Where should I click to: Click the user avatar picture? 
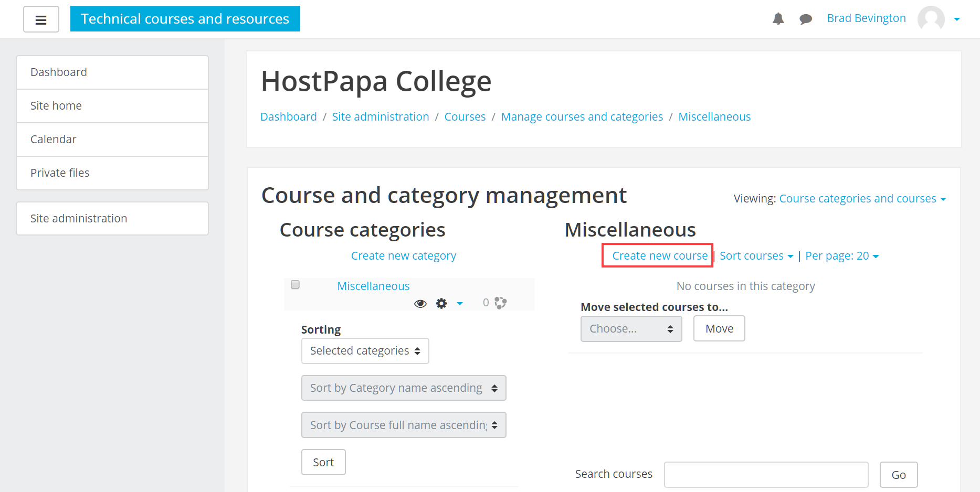click(931, 19)
